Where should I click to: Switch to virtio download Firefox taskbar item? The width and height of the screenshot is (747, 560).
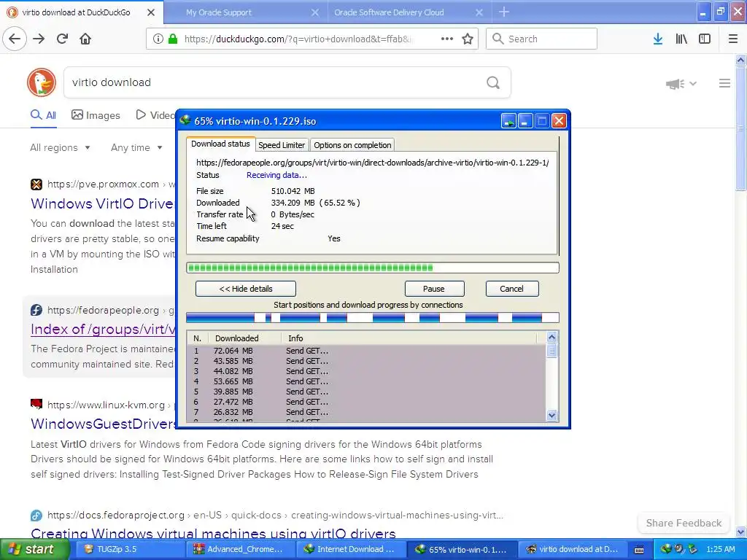tap(574, 550)
